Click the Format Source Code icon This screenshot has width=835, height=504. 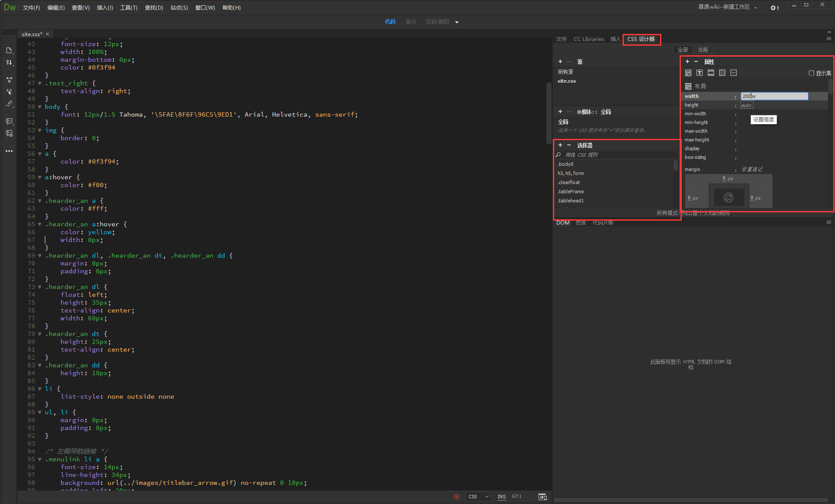tap(9, 104)
